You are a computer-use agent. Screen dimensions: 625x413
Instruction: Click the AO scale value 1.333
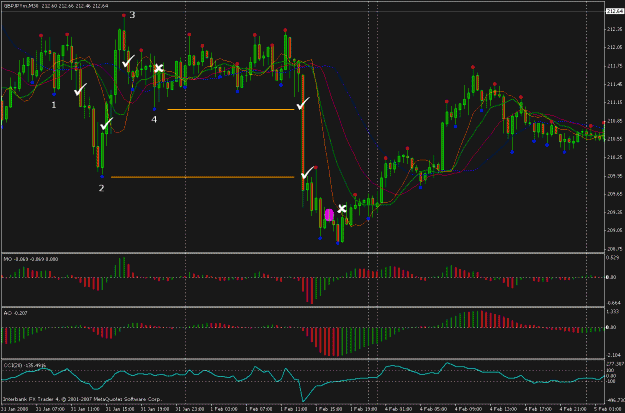pyautogui.click(x=613, y=311)
